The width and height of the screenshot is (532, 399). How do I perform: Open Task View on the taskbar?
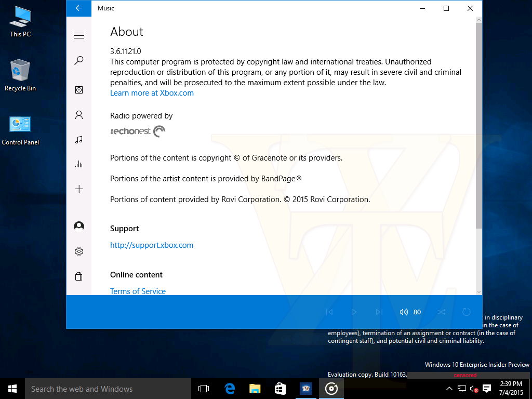pos(204,389)
